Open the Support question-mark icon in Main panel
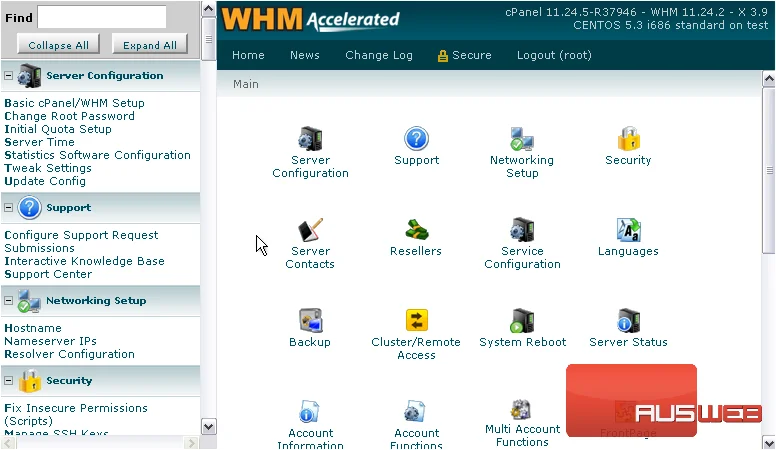Image resolution: width=776 pixels, height=450 pixels. coord(416,139)
